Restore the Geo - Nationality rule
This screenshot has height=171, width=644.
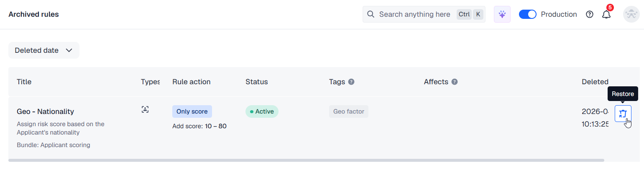[x=623, y=114]
